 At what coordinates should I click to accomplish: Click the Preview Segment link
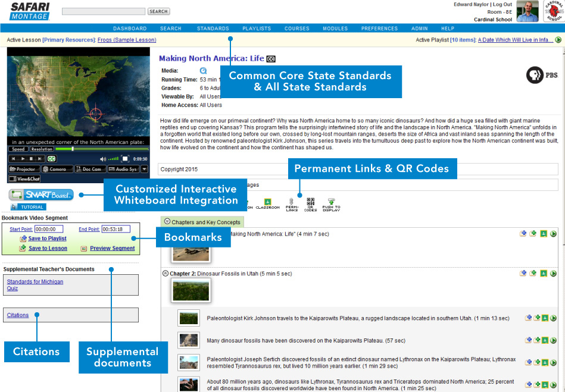tap(112, 248)
